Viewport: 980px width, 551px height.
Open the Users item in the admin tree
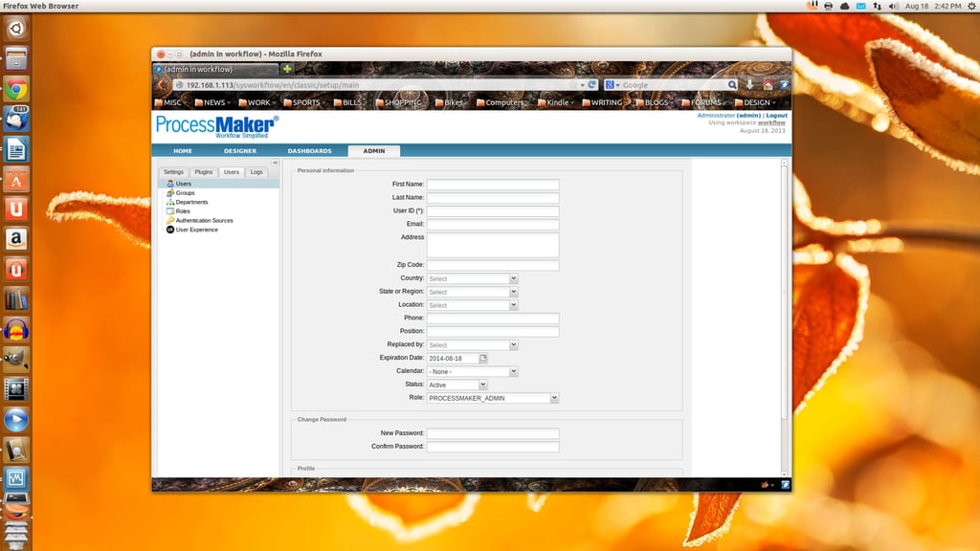point(183,184)
